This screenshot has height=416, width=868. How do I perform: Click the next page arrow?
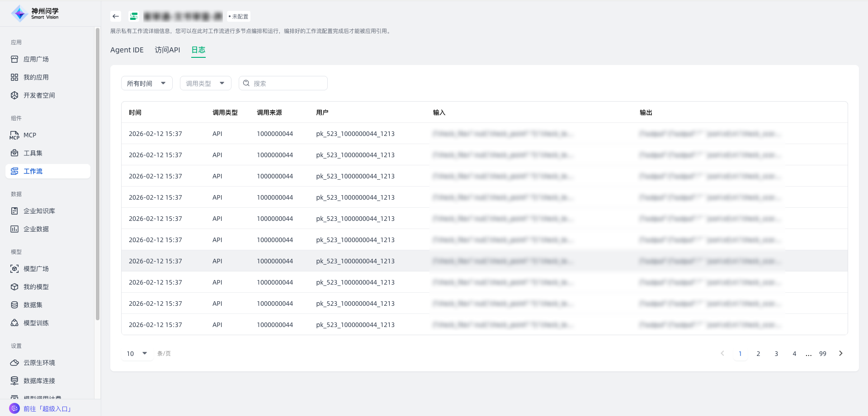coord(840,354)
